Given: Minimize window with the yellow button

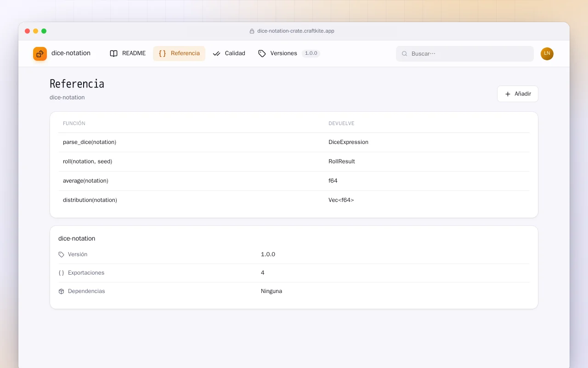Looking at the screenshot, I should tap(36, 31).
